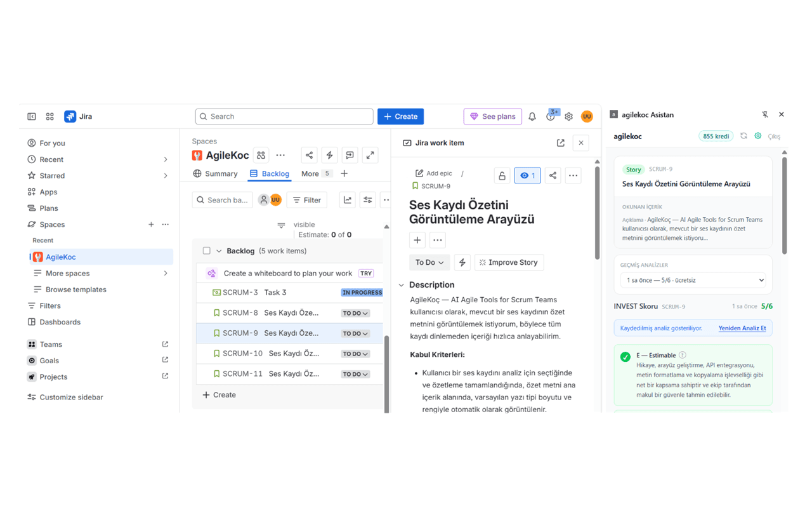Open view settings sliders icon in backlog toolbar

(x=368, y=200)
